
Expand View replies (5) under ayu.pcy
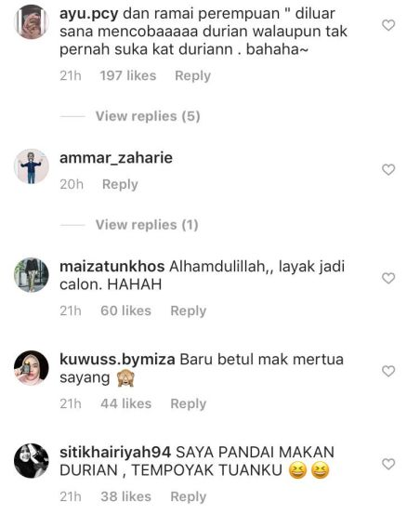point(148,116)
